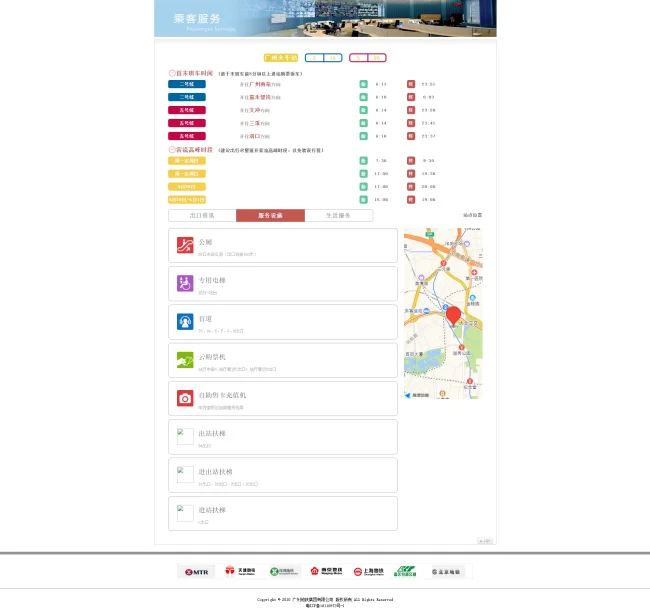Click the 开往三溪方向 direction text
This screenshot has height=616, width=650.
tap(255, 123)
